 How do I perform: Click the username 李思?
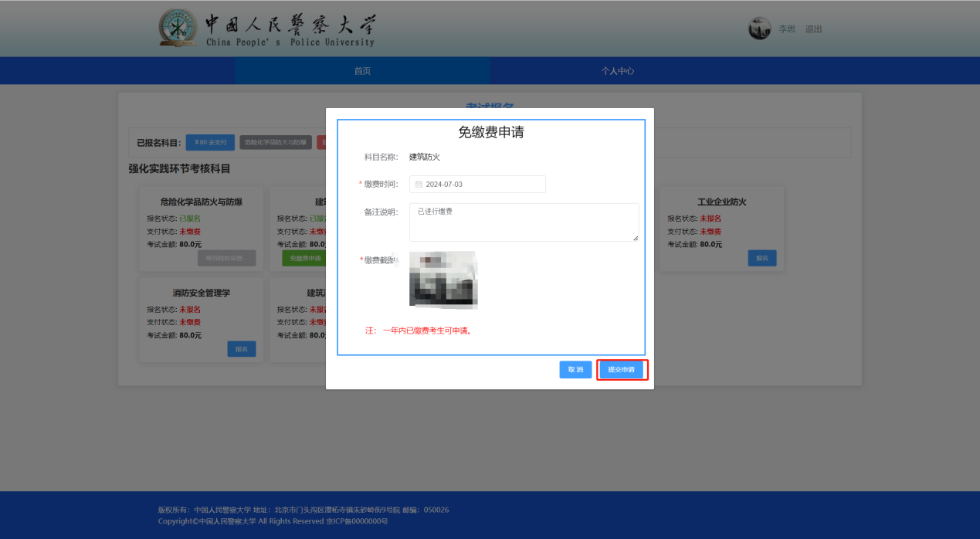(786, 29)
